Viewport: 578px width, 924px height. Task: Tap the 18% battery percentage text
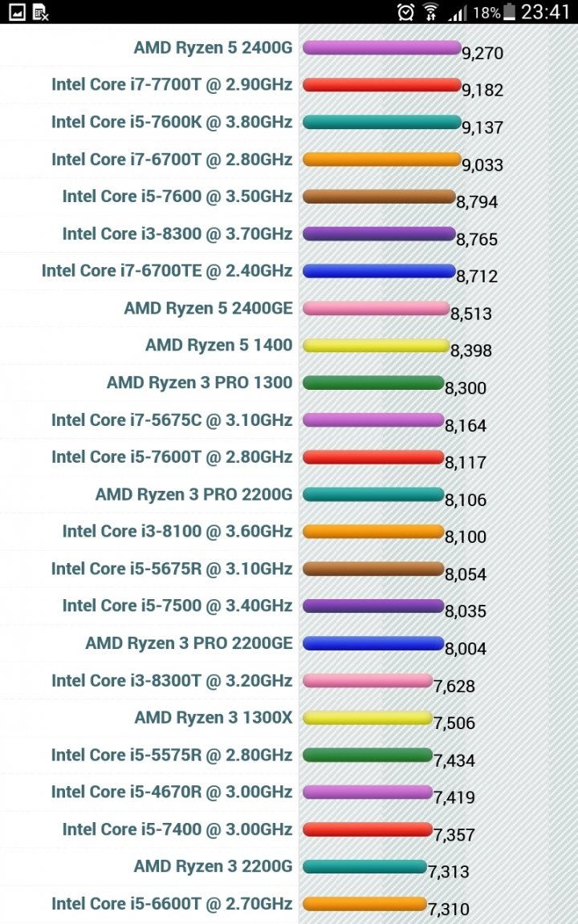point(486,13)
